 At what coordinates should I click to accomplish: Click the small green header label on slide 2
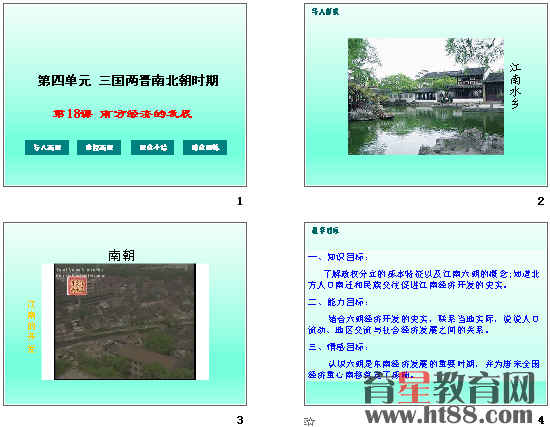click(325, 12)
